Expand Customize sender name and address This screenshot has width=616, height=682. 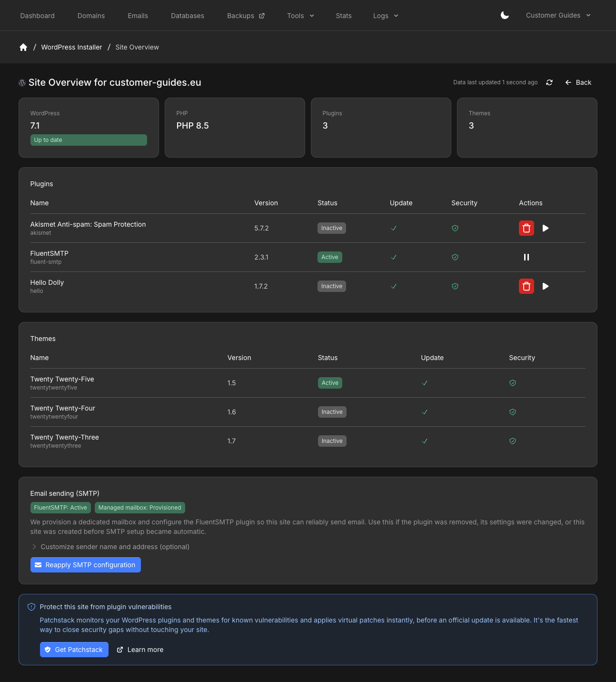pos(110,547)
